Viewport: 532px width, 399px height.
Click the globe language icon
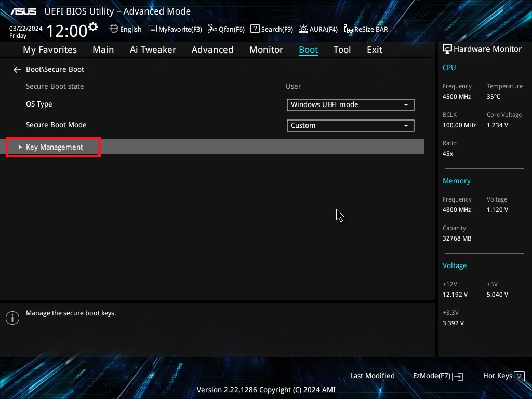tap(114, 29)
